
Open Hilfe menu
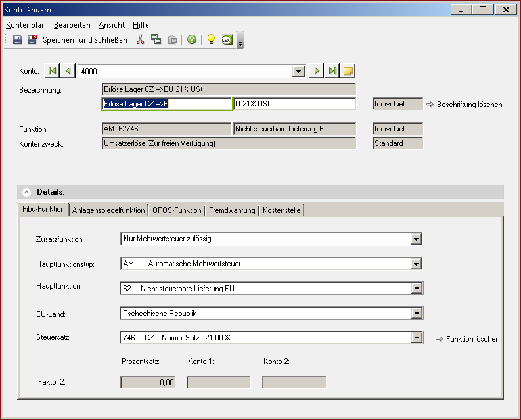click(x=141, y=25)
